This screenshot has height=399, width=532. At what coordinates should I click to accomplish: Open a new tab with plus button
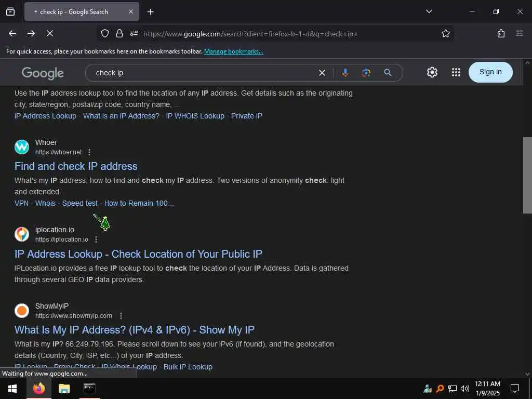click(150, 12)
